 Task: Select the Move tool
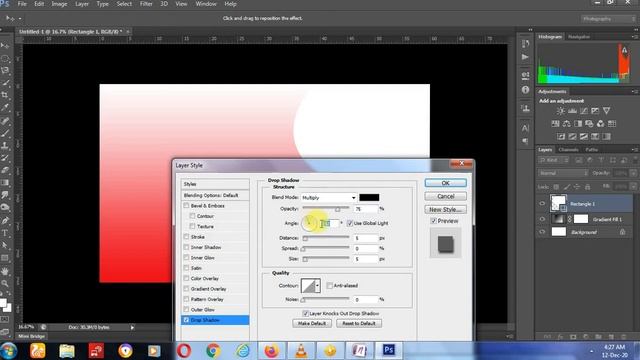(x=5, y=46)
